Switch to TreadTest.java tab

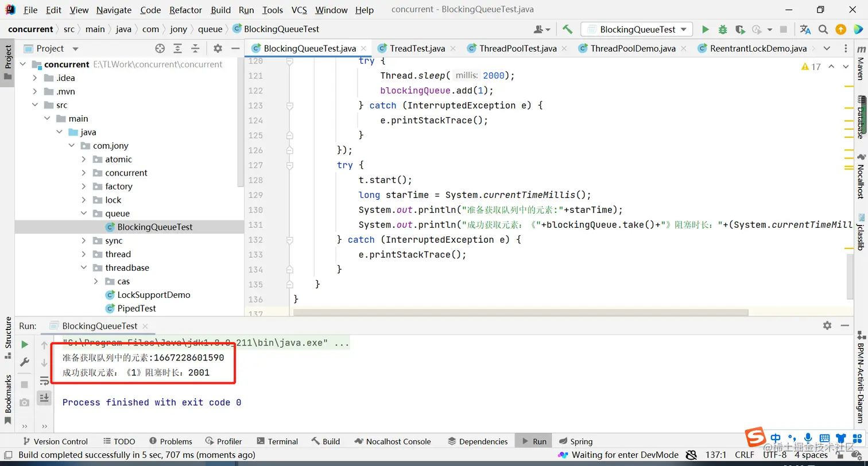(x=417, y=48)
